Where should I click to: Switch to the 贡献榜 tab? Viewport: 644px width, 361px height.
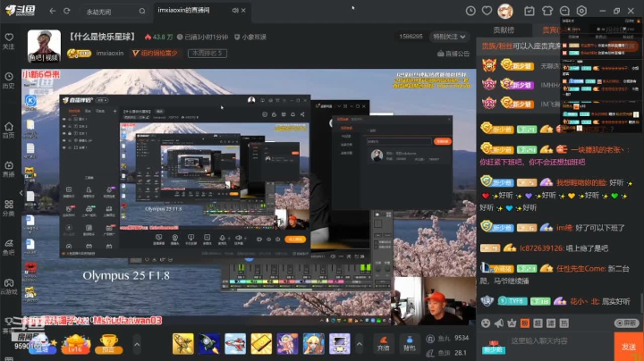(x=504, y=30)
